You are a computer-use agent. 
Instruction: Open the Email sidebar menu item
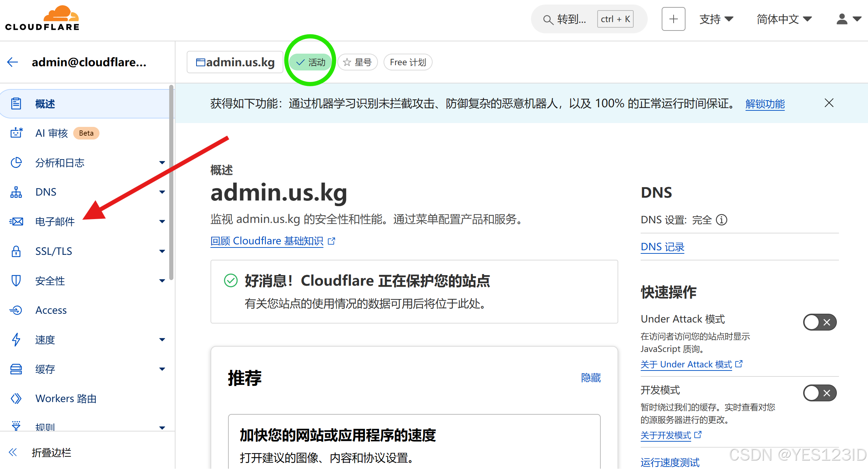(55, 222)
